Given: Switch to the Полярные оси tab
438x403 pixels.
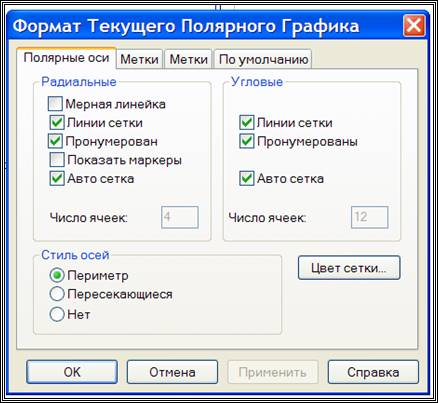Looking at the screenshot, I should (x=66, y=58).
